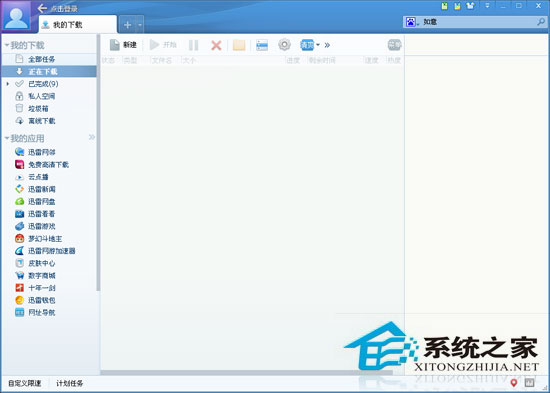This screenshot has width=550, height=393.
Task: Expand the 已完成(9) tree node
Action: coord(8,84)
